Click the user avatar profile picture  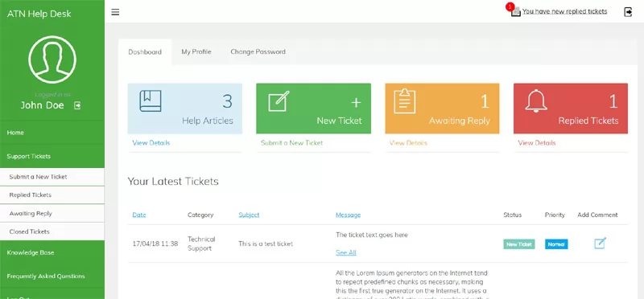pyautogui.click(x=52, y=59)
